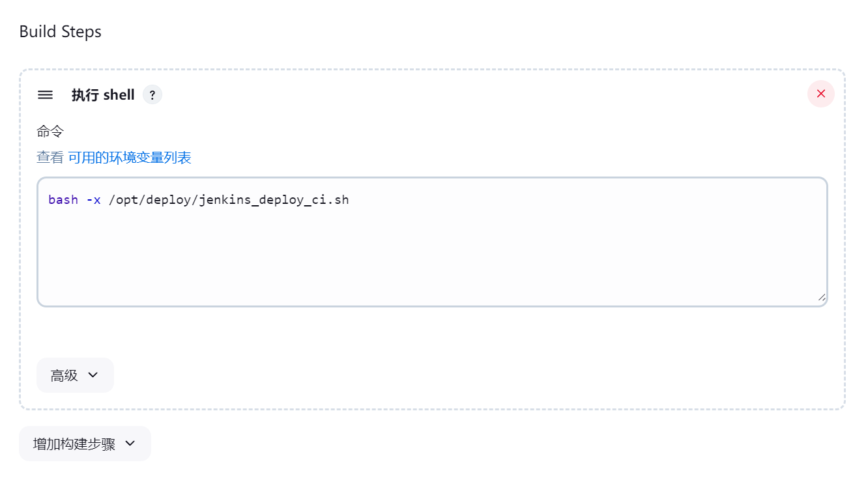Click the -x flag in the command
The image size is (868, 482).
[93, 200]
